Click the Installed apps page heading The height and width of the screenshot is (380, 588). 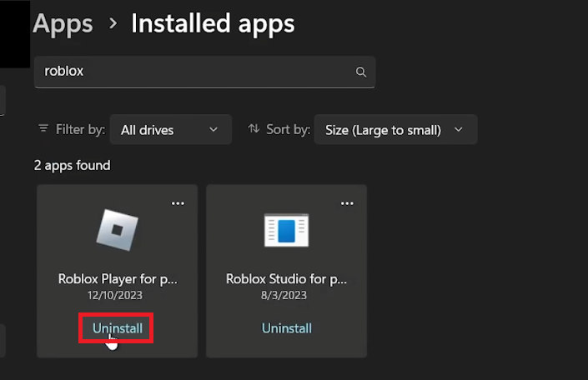213,23
